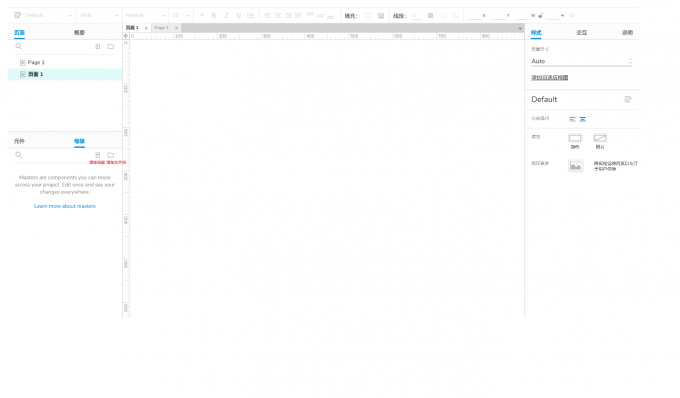The image size is (680, 398).
Task: Select center page alignment option
Action: tap(582, 119)
